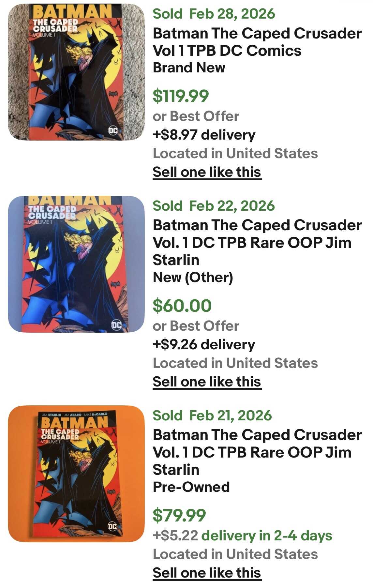Select the 'Sold Feb 22, 2026' label
This screenshot has height=588, width=389.
tap(214, 206)
